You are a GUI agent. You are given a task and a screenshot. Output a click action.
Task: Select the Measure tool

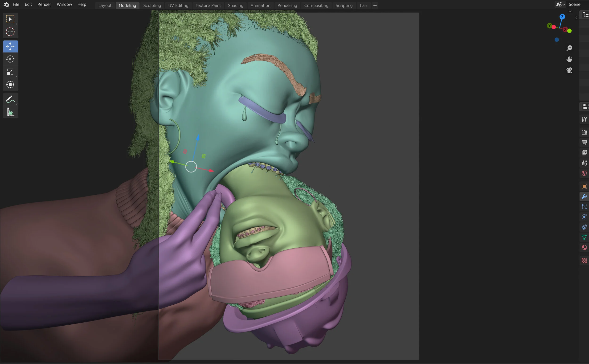(10, 112)
